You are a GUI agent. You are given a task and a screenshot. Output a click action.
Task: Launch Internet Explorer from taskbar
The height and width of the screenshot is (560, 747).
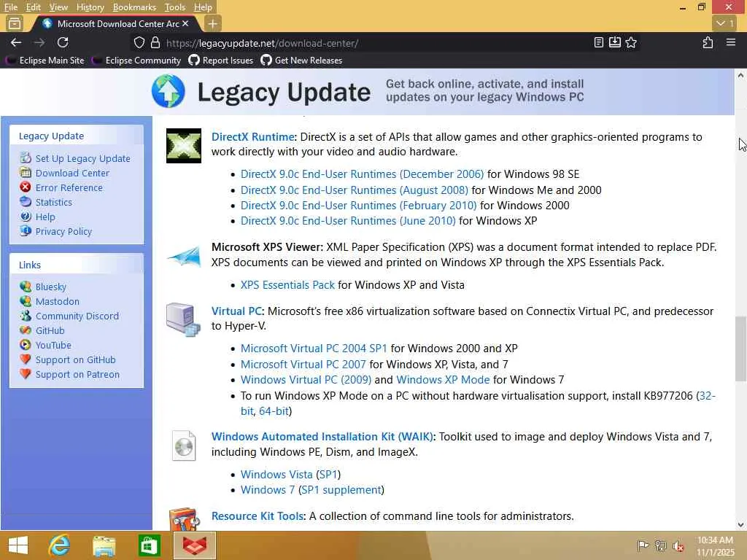coord(59,545)
